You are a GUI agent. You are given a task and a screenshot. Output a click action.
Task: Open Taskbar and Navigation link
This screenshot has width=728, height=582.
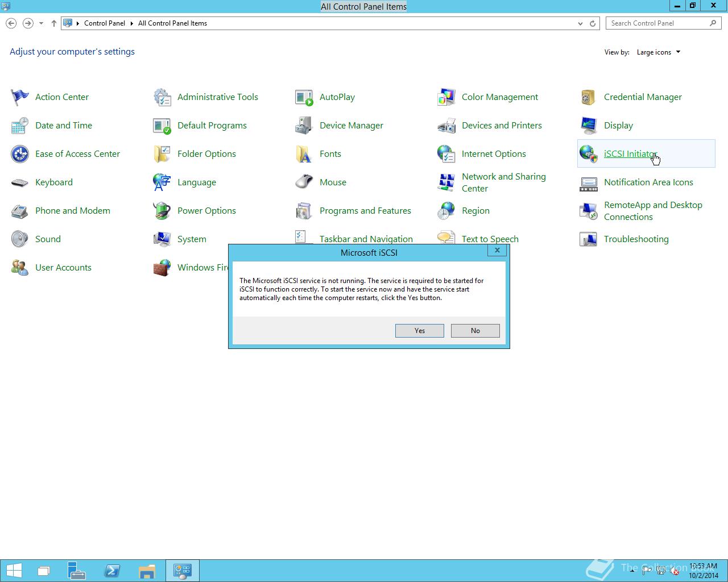(366, 239)
